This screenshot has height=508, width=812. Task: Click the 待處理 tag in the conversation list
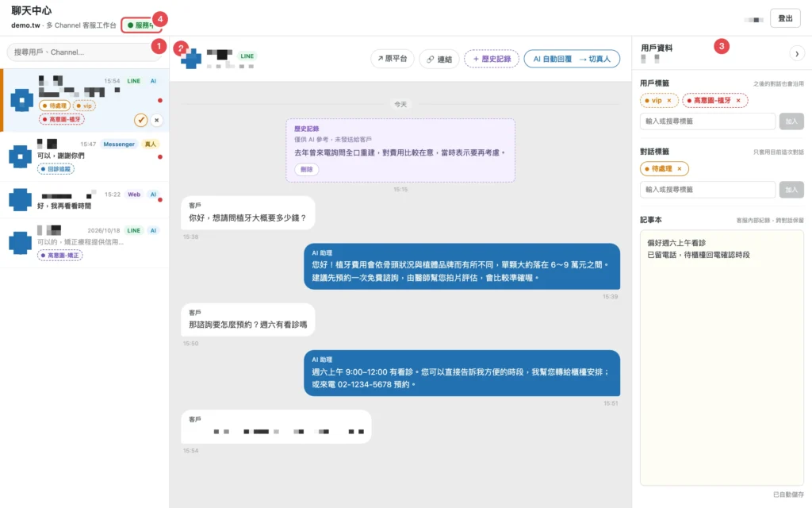(55, 106)
